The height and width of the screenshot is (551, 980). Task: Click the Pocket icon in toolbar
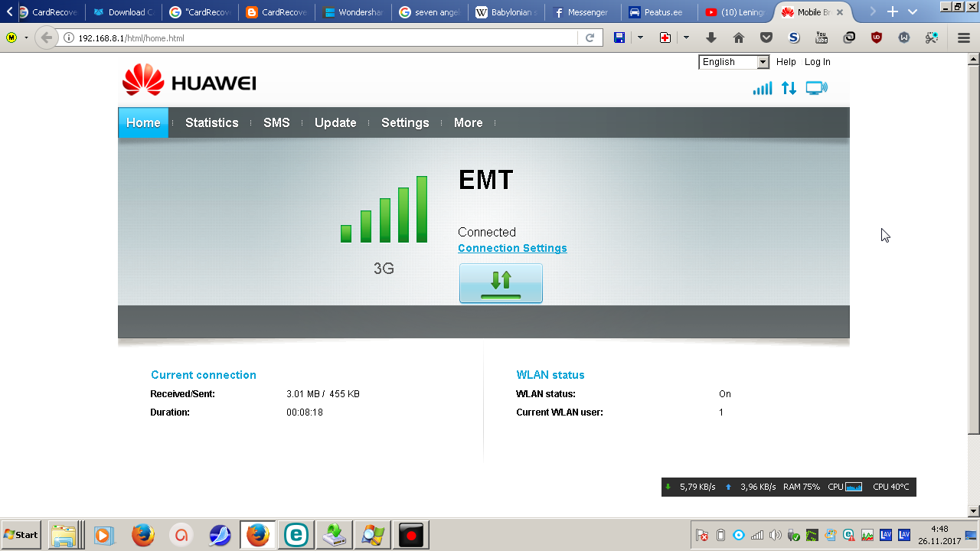click(766, 37)
